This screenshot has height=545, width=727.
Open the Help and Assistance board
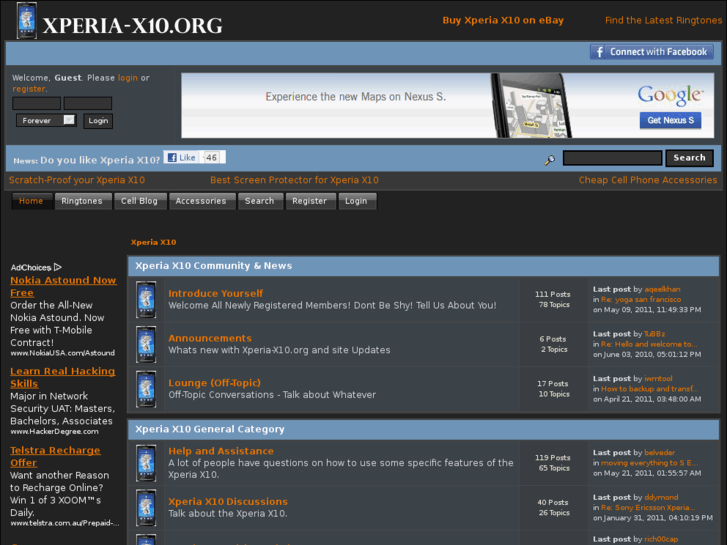221,451
